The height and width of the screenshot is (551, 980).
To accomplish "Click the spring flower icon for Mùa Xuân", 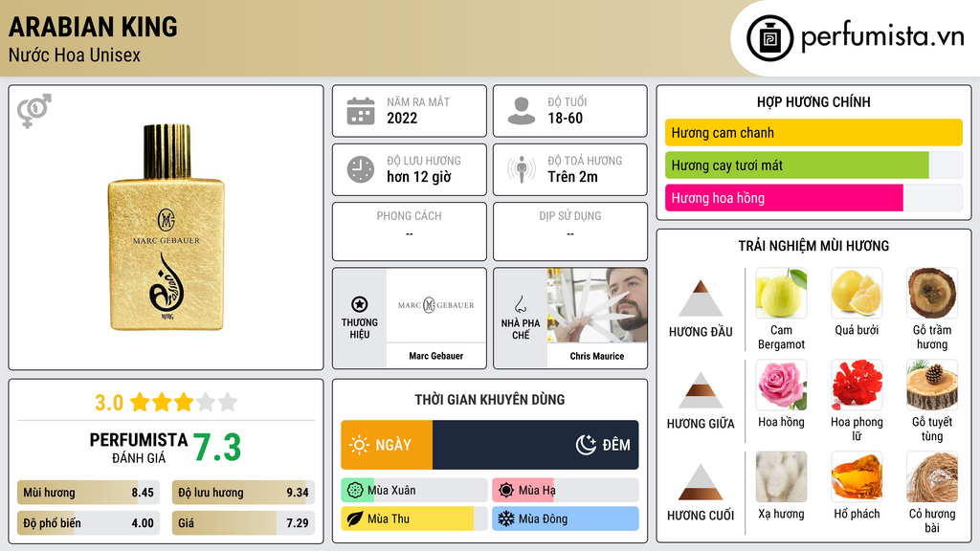I will [x=355, y=491].
